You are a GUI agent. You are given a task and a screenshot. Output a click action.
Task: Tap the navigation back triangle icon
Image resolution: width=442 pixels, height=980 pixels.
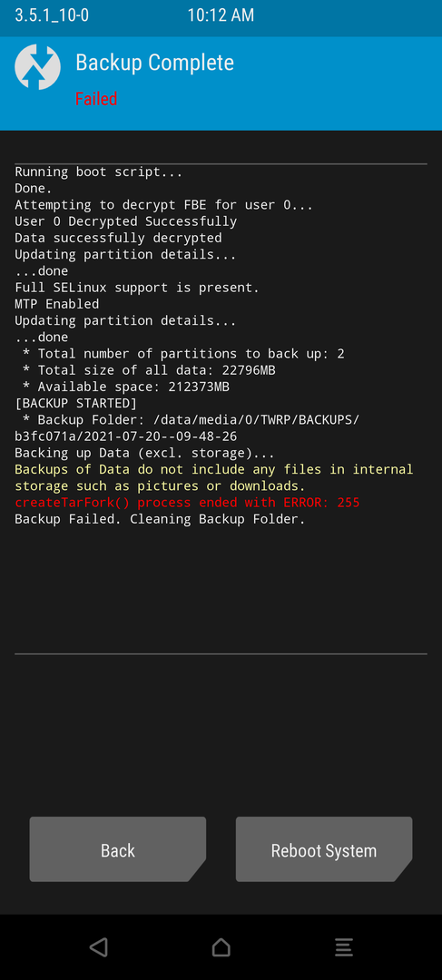pos(98,946)
